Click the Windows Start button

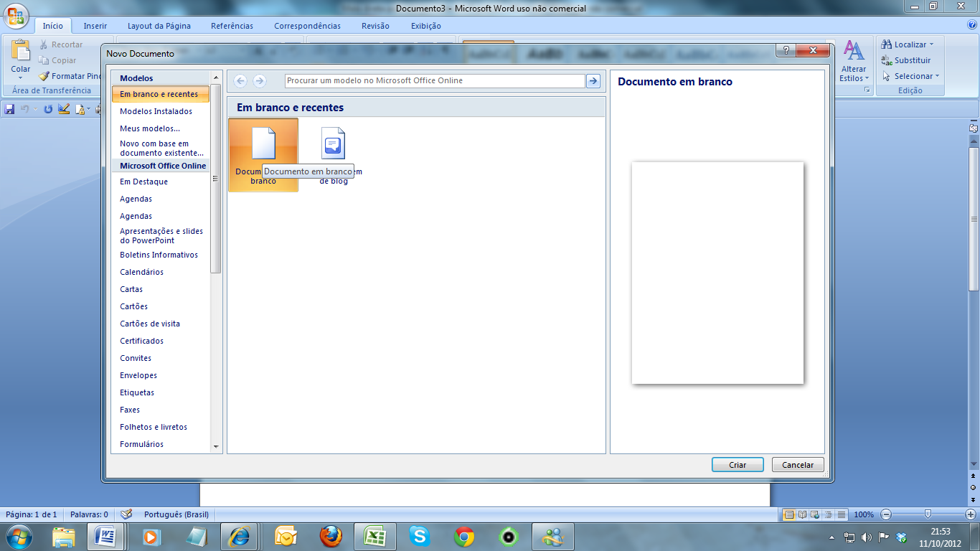(x=19, y=536)
